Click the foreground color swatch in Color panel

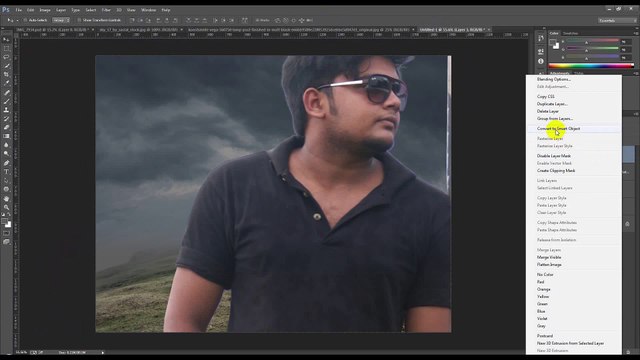[553, 42]
